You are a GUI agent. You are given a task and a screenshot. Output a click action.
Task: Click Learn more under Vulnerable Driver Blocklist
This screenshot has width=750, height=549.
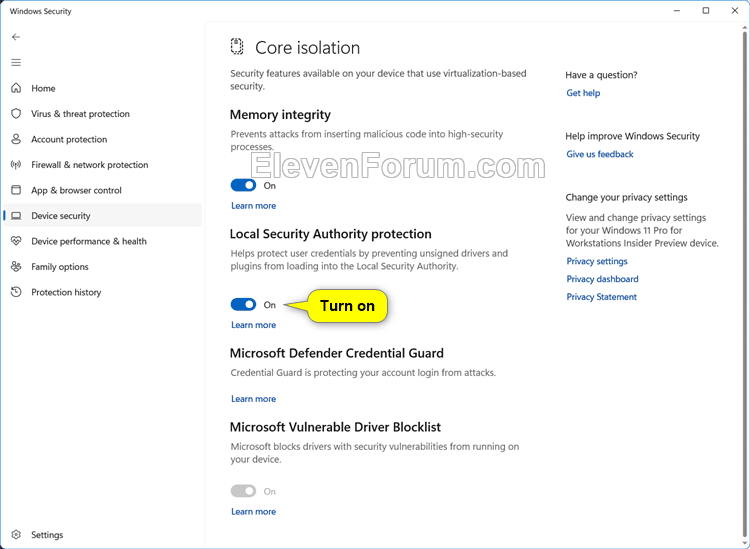[x=254, y=511]
